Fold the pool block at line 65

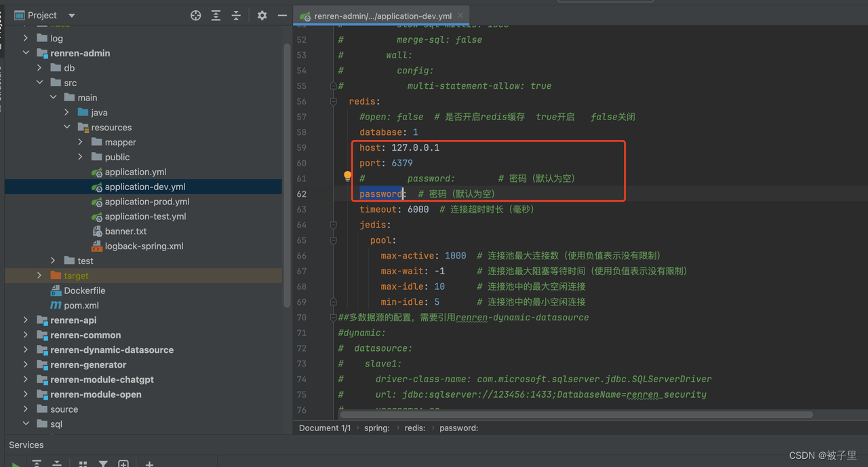tap(333, 240)
